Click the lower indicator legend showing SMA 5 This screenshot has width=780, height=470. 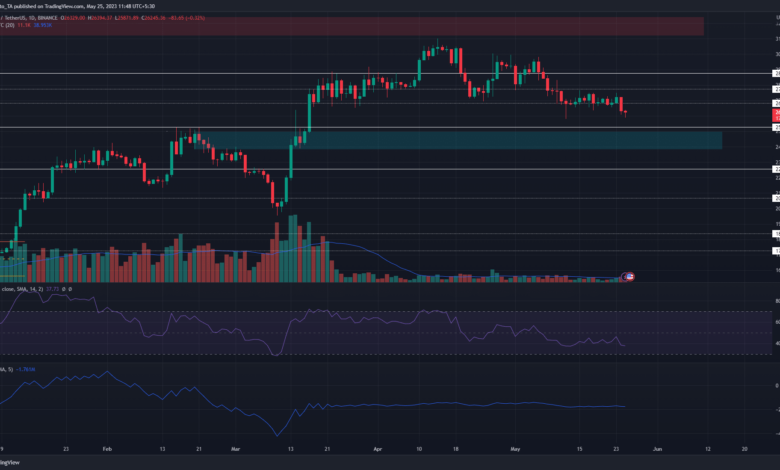click(x=18, y=369)
